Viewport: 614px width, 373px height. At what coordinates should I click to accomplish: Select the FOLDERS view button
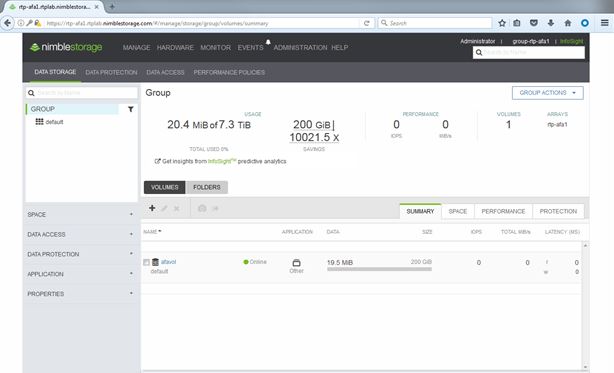pyautogui.click(x=207, y=187)
